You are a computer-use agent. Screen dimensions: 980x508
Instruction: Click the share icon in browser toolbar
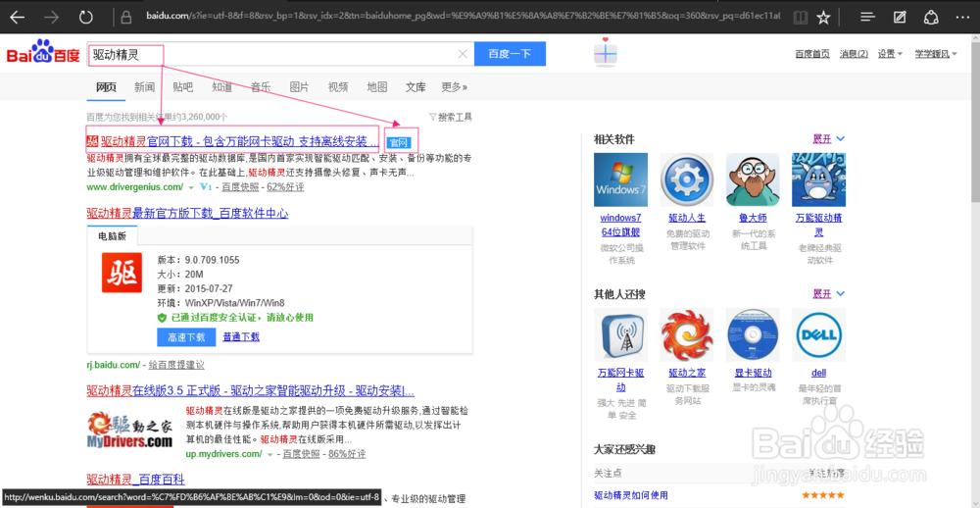point(932,17)
